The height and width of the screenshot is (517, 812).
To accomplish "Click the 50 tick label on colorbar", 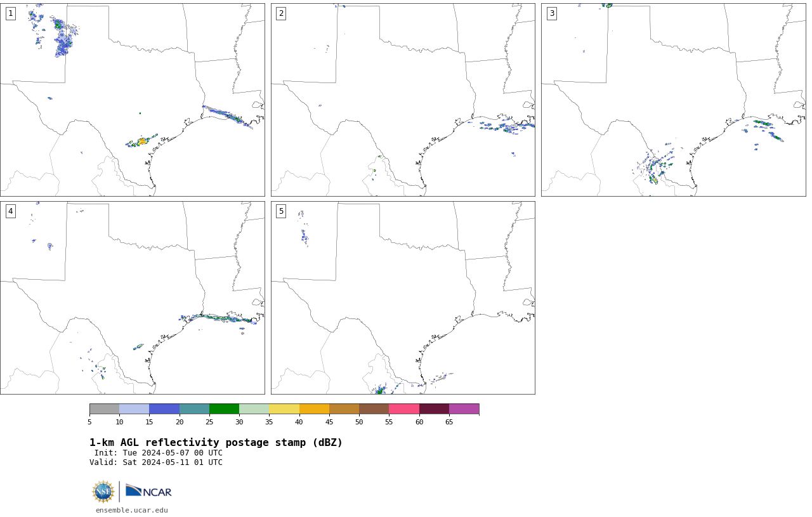I will [x=359, y=422].
